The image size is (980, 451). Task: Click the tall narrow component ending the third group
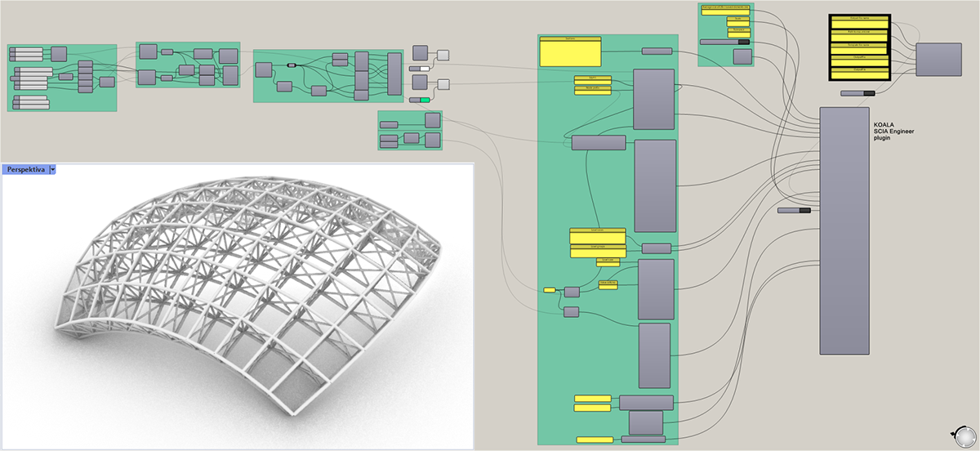coord(395,74)
